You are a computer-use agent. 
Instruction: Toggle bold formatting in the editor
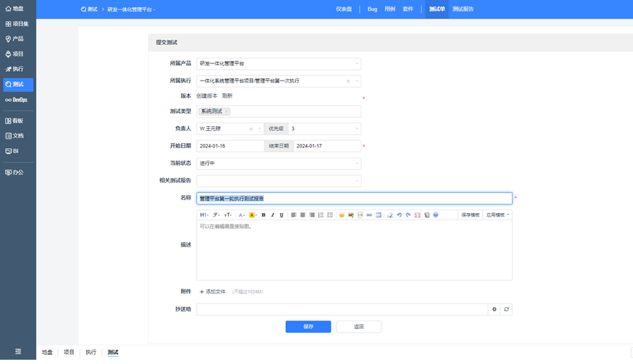point(264,215)
